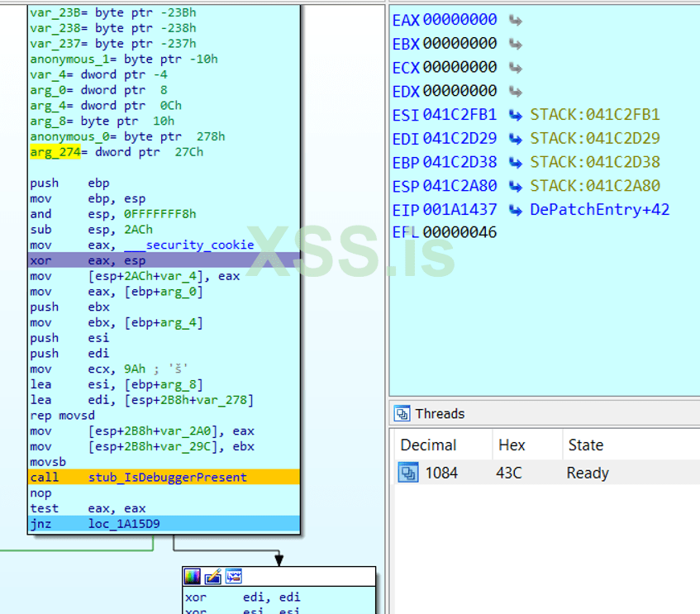700x614 pixels.
Task: Click the STACK:041C2D29 link
Action: click(595, 139)
